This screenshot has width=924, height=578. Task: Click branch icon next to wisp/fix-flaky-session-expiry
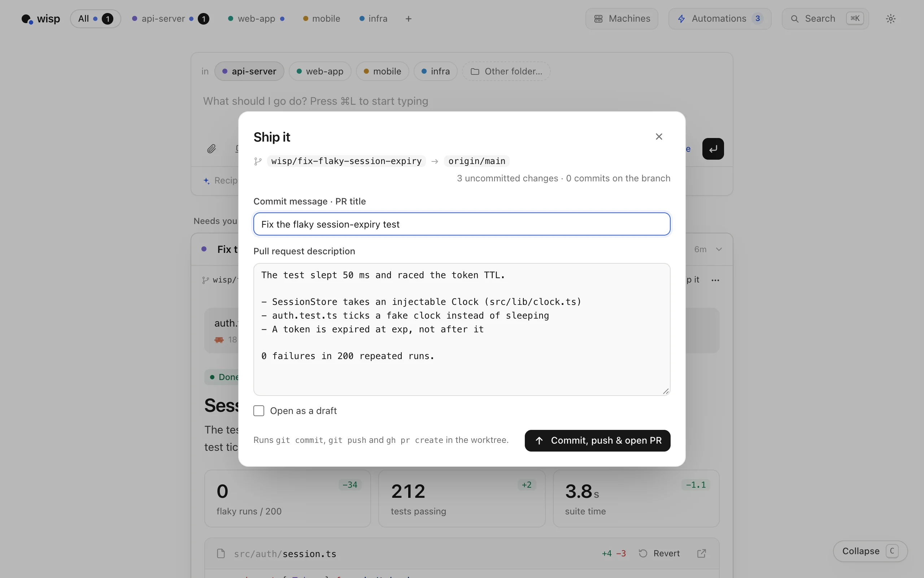pyautogui.click(x=258, y=161)
